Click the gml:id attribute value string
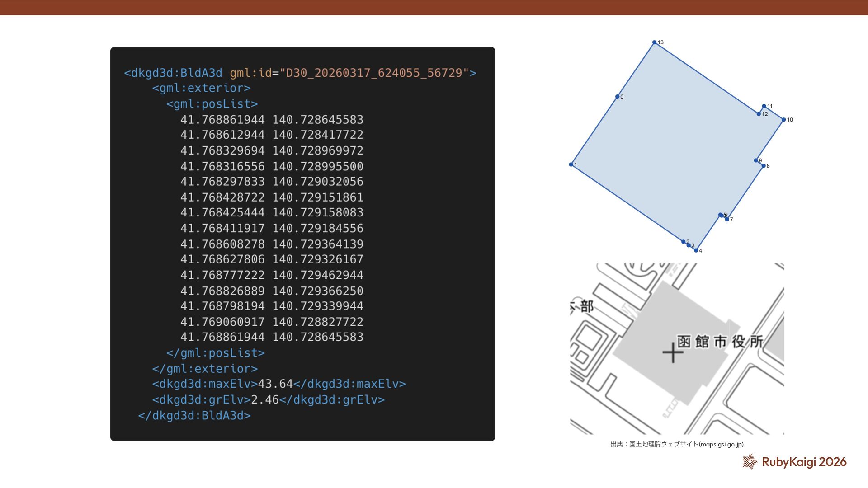Screen dimensions: 868x488 [374, 73]
